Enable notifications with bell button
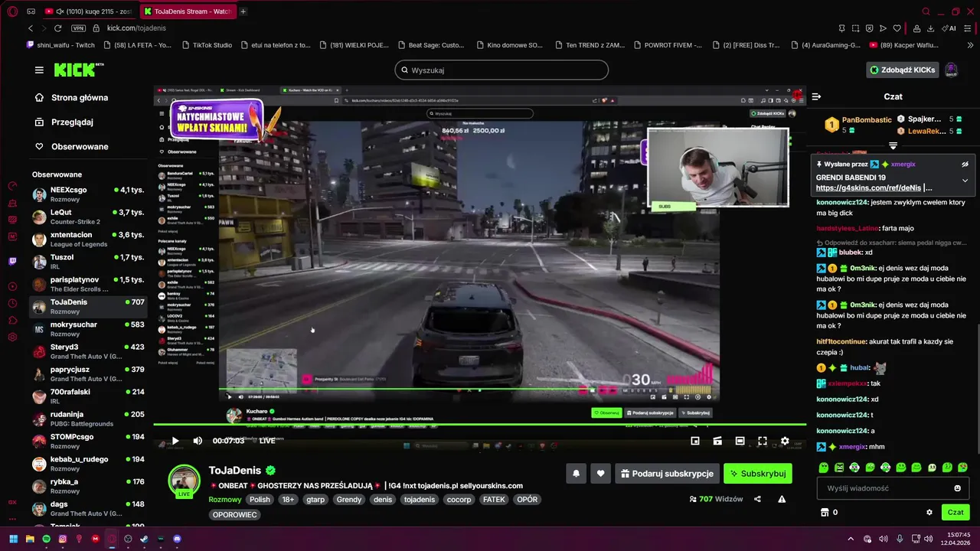The image size is (980, 551). click(576, 474)
